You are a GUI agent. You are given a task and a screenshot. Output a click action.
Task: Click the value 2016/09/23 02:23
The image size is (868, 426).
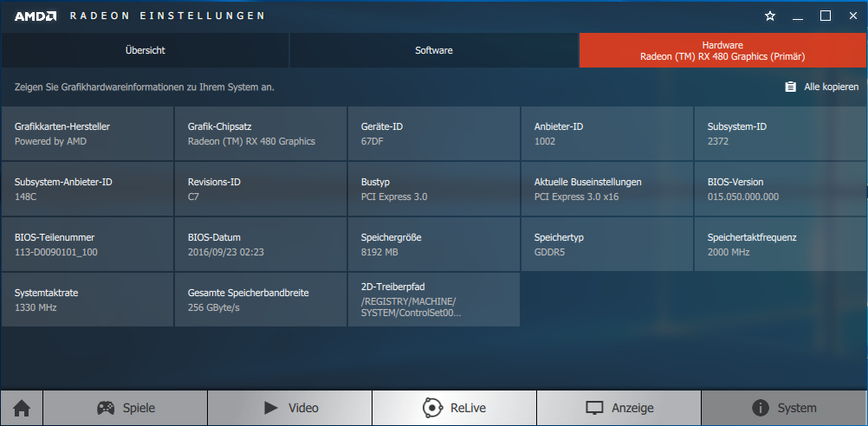[226, 252]
